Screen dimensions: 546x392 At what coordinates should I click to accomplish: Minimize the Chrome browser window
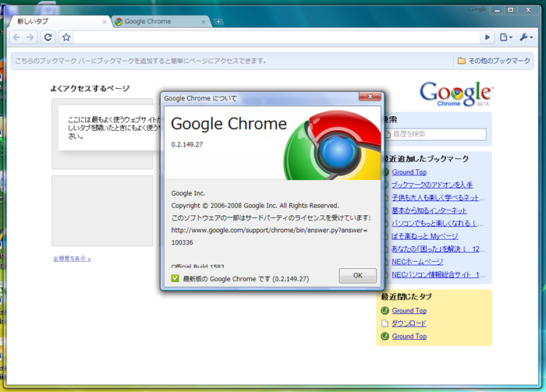(x=497, y=10)
